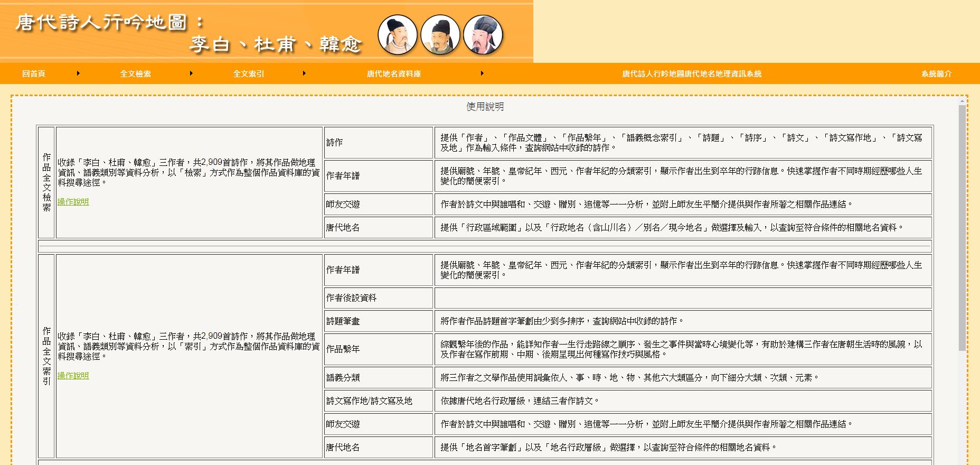
Task: Click the middle poet portrait in the banner
Action: tap(440, 35)
